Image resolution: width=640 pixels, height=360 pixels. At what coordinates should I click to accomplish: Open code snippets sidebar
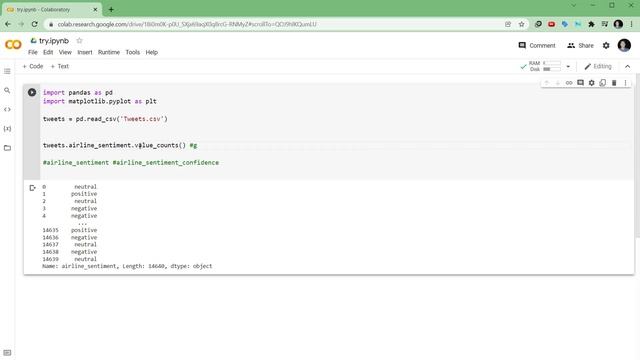pos(7,109)
